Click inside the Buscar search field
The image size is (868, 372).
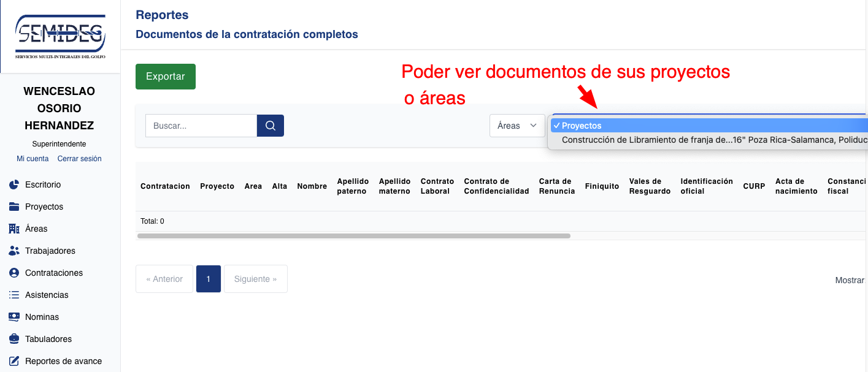click(x=201, y=125)
